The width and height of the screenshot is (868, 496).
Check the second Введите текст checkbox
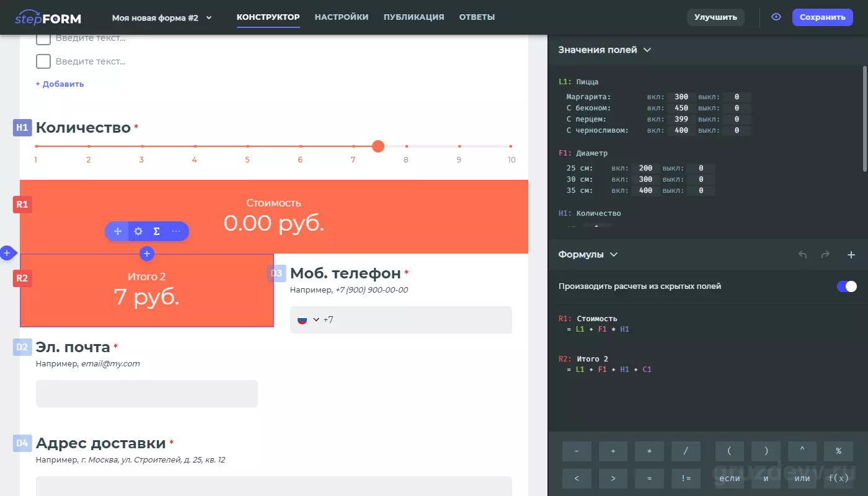(43, 61)
